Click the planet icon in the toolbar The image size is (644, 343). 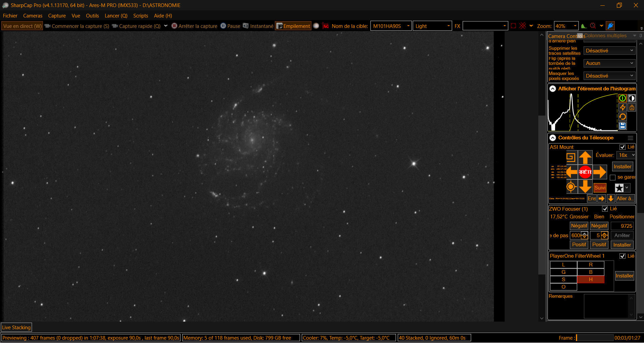point(316,26)
